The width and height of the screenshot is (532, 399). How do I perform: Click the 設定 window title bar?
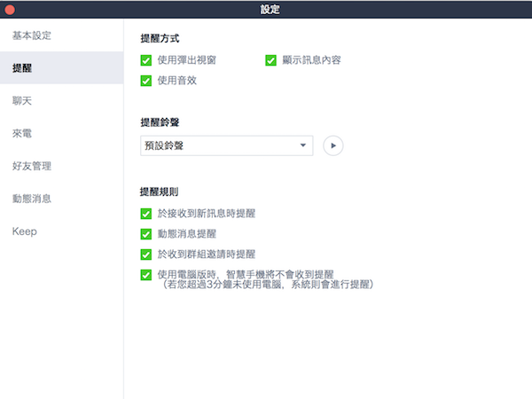coord(266,10)
